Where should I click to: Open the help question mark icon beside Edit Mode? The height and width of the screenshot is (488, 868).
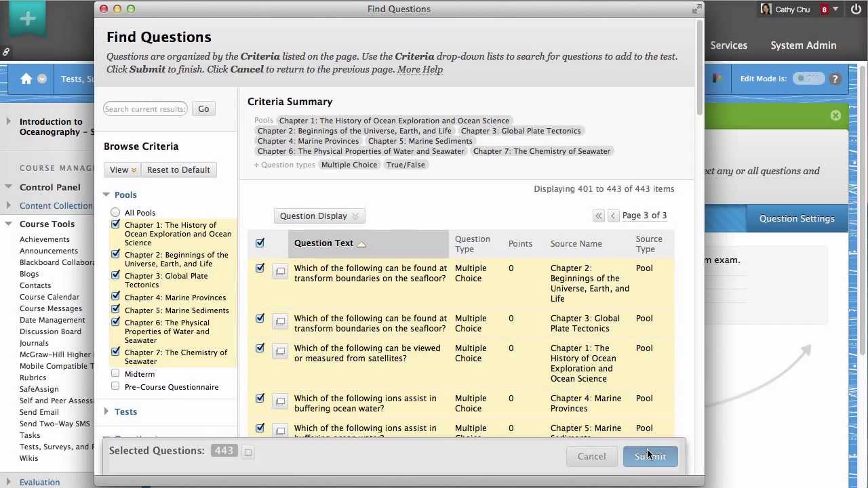click(x=835, y=79)
